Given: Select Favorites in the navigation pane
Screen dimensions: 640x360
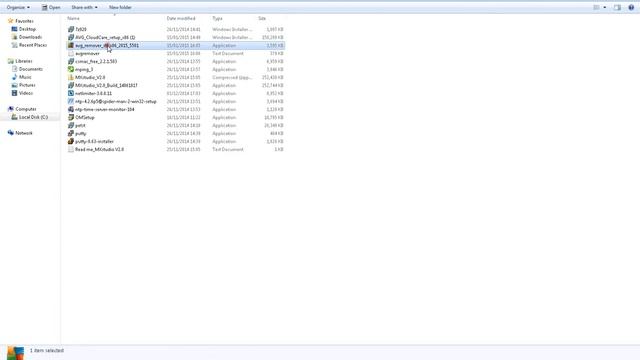Looking at the screenshot, I should (24, 21).
